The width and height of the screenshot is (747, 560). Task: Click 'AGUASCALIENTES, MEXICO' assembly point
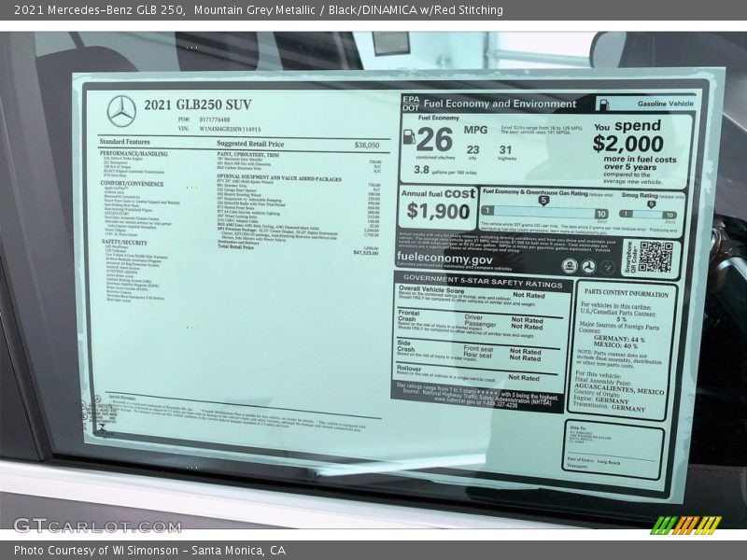tap(619, 388)
